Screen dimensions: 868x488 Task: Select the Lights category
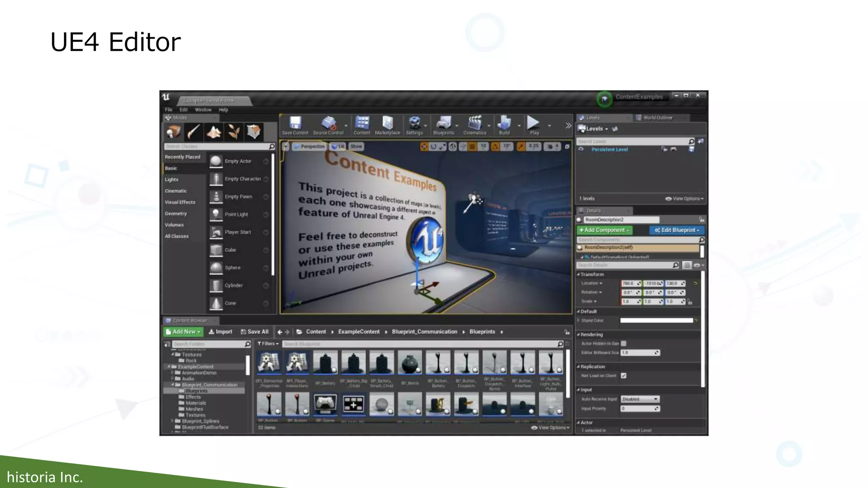(172, 180)
